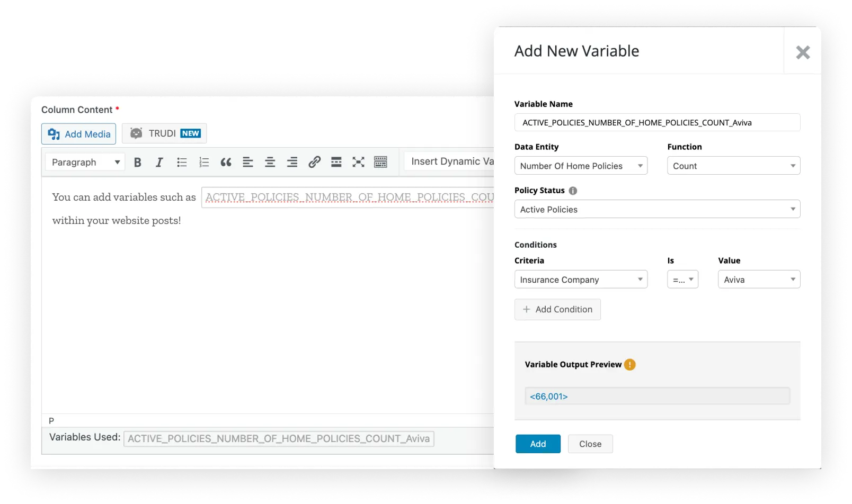This screenshot has height=504, width=852.
Task: Toggle italic formatting
Action: point(159,163)
